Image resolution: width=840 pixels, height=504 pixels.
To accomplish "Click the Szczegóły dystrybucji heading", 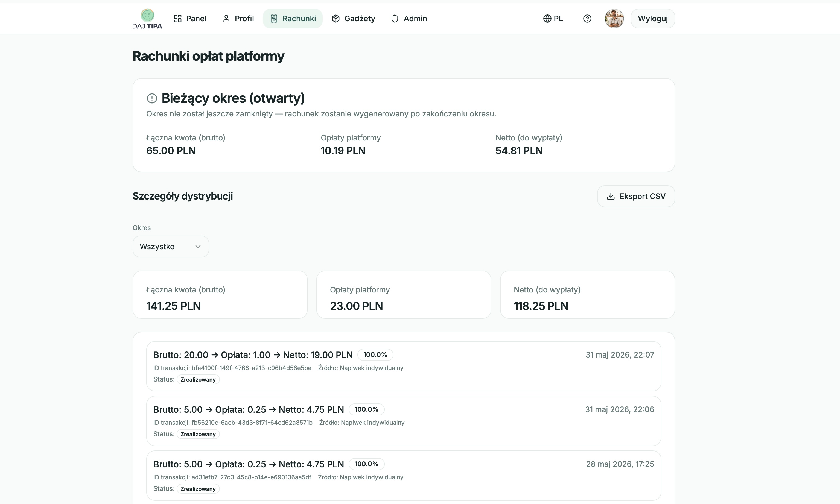I will [183, 196].
